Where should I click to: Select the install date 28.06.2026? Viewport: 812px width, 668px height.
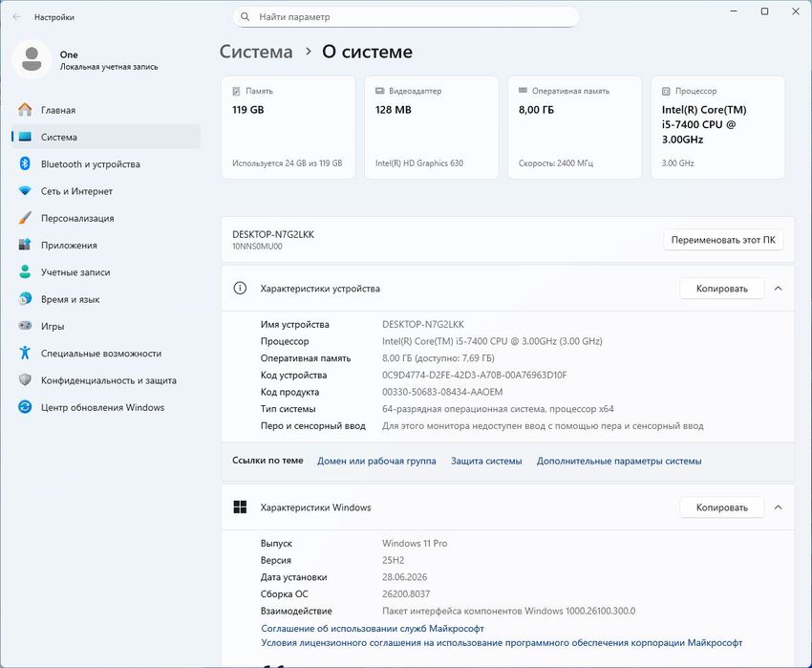point(404,577)
